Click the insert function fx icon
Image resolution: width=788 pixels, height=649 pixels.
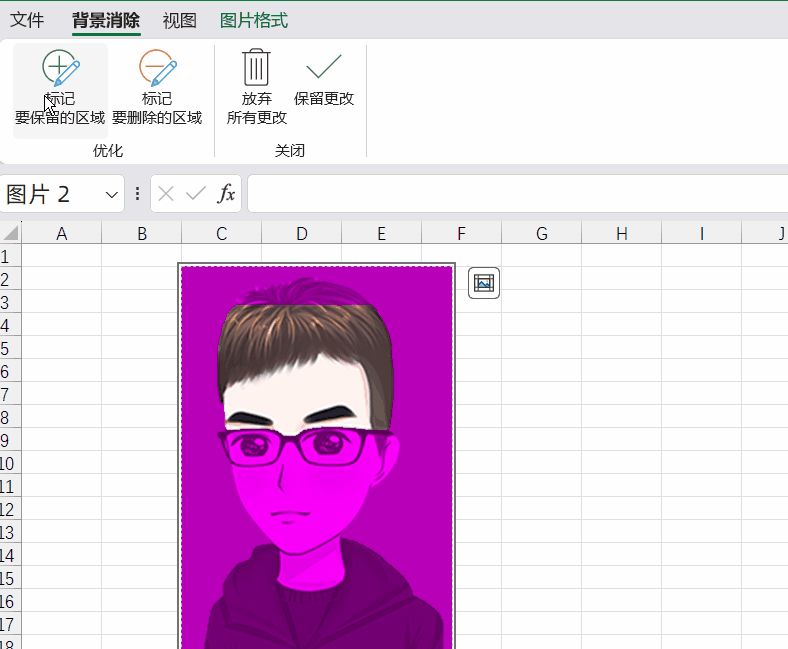pyautogui.click(x=227, y=194)
